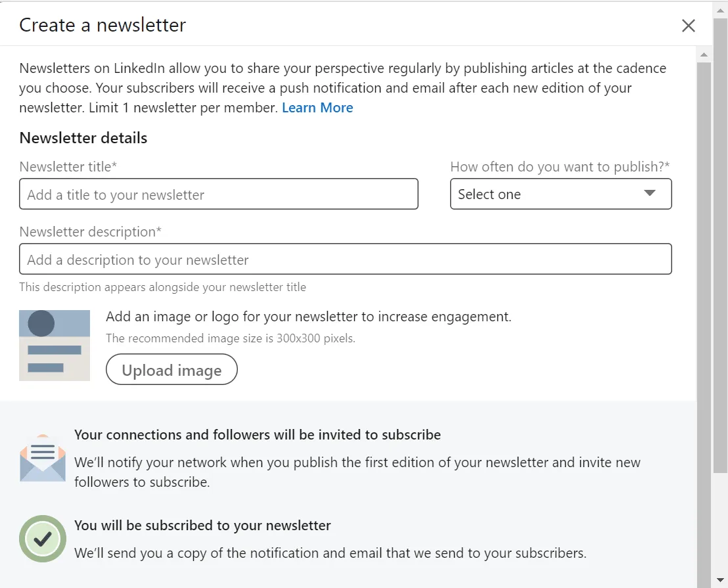Click the newsletter image placeholder thumbnail
The height and width of the screenshot is (588, 728).
click(55, 345)
